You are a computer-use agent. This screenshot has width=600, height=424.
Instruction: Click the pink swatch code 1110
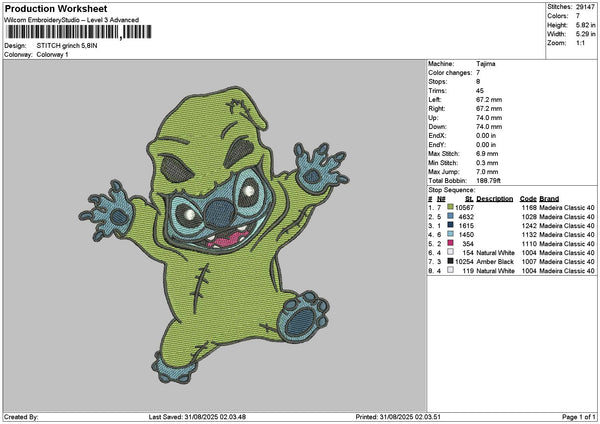coord(450,243)
